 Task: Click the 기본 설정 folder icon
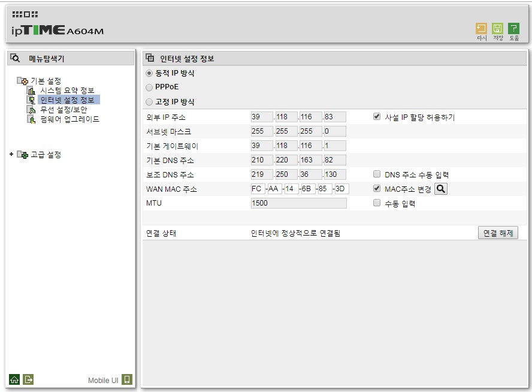coord(22,81)
